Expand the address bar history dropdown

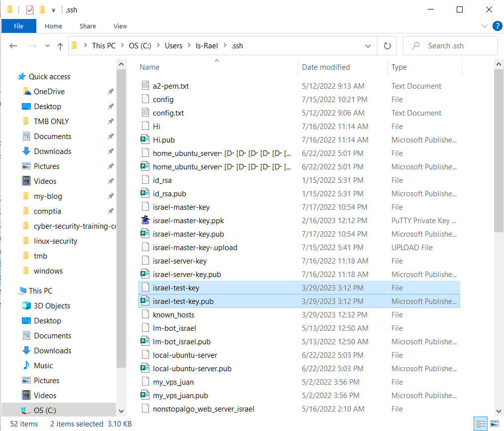point(368,46)
